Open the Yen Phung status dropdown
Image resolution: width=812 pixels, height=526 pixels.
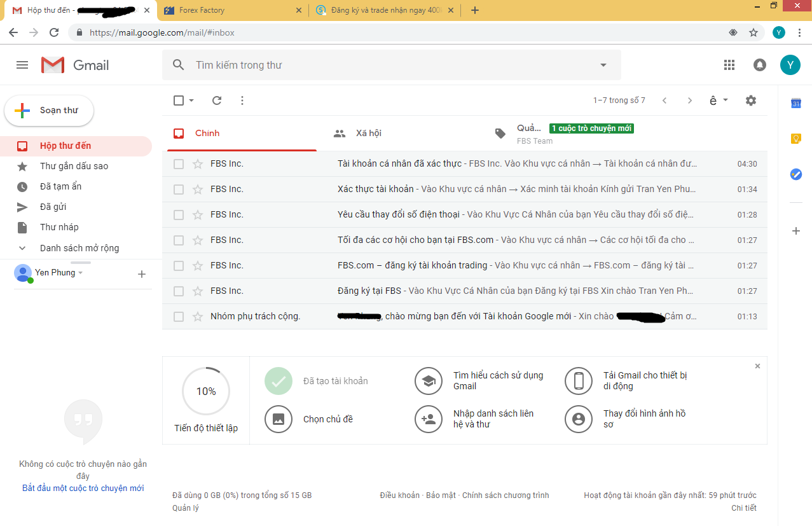click(81, 273)
